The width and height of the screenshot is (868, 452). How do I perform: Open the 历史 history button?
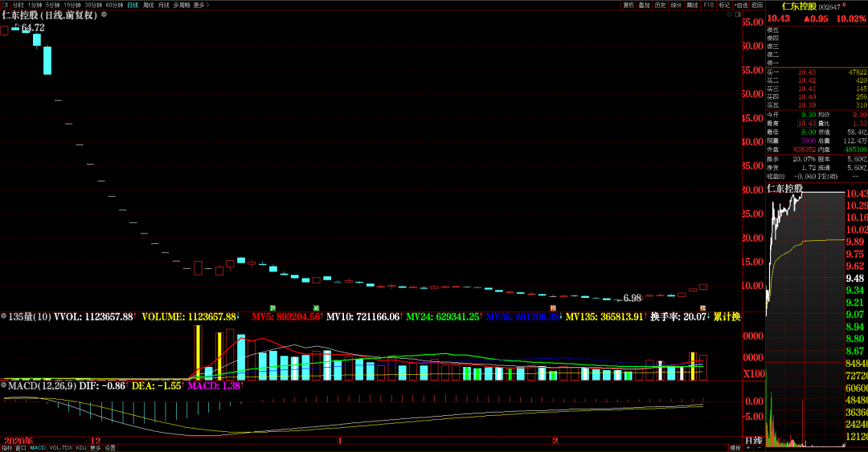(661, 5)
